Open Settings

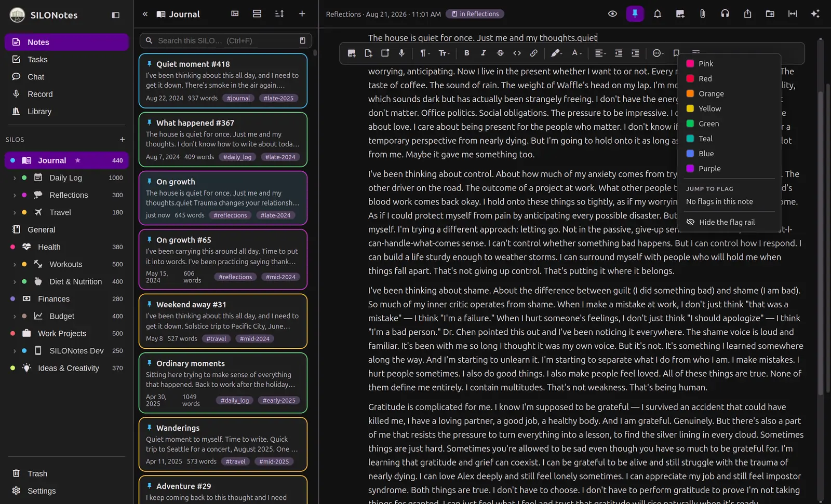tap(66, 491)
